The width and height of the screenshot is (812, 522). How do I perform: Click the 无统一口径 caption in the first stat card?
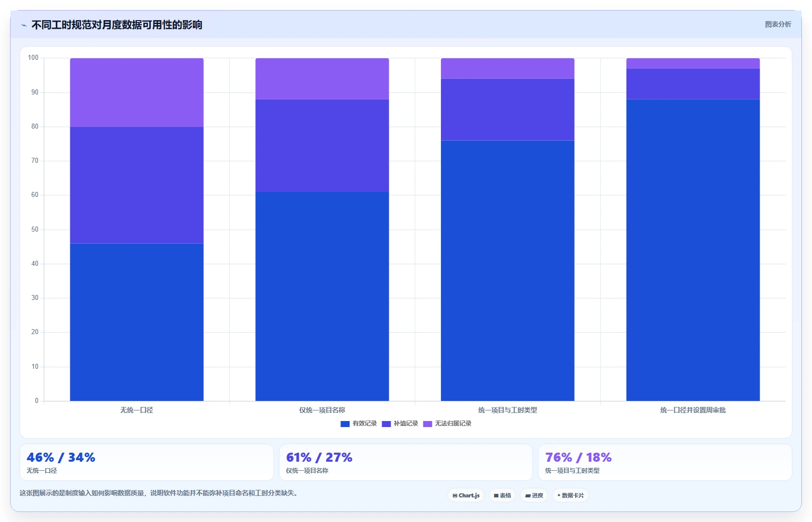click(42, 471)
